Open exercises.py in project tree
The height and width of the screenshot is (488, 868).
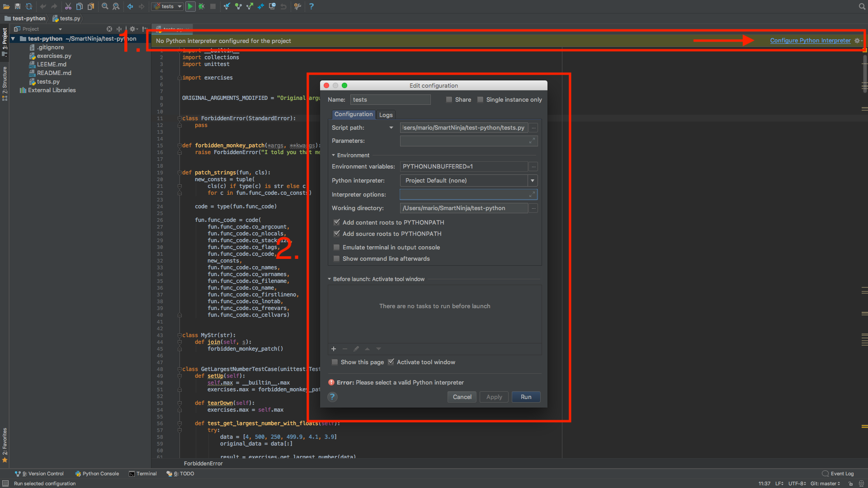(x=54, y=56)
